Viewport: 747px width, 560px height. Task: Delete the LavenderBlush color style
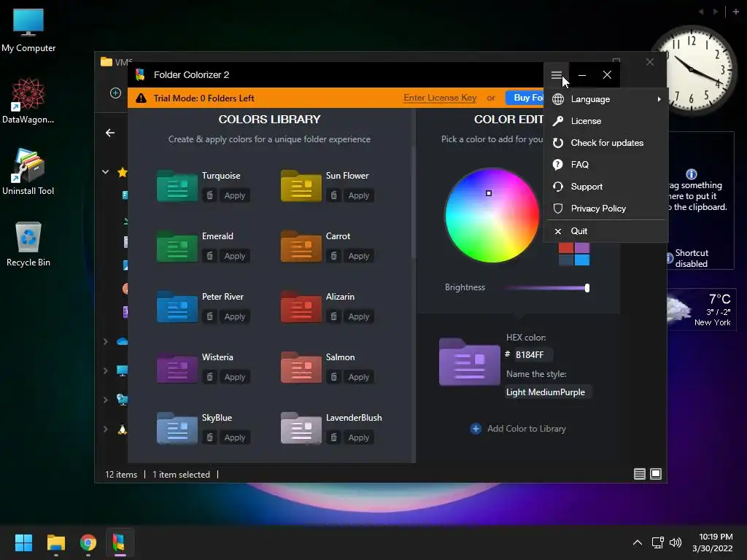click(334, 437)
